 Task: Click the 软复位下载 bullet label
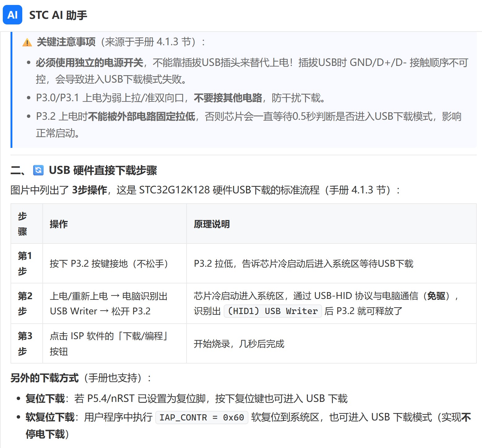50,417
